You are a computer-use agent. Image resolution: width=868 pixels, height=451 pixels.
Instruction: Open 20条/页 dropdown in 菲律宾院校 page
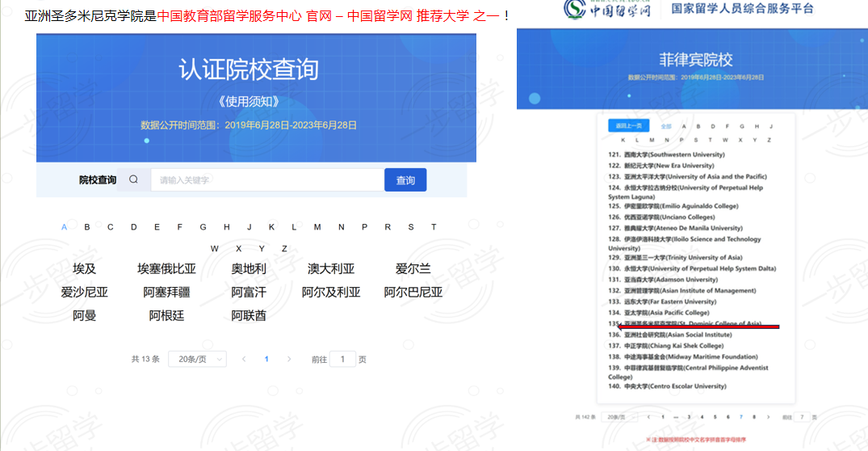[x=619, y=417]
